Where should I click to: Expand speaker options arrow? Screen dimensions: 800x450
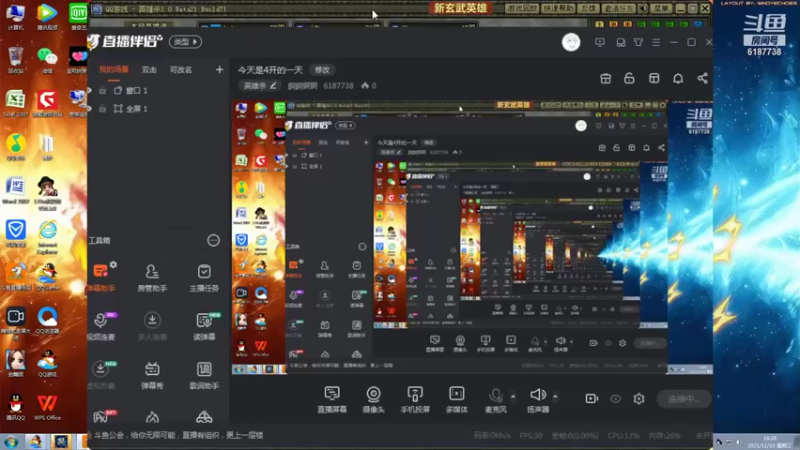tap(555, 396)
